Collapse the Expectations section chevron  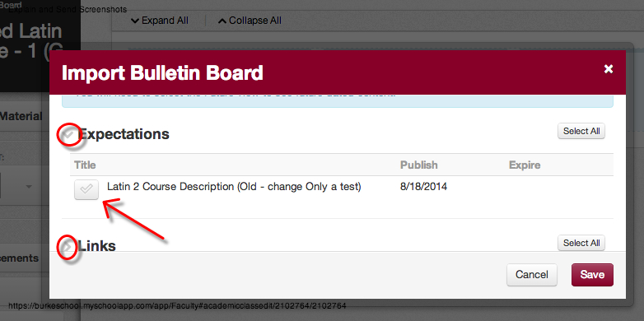[69, 134]
